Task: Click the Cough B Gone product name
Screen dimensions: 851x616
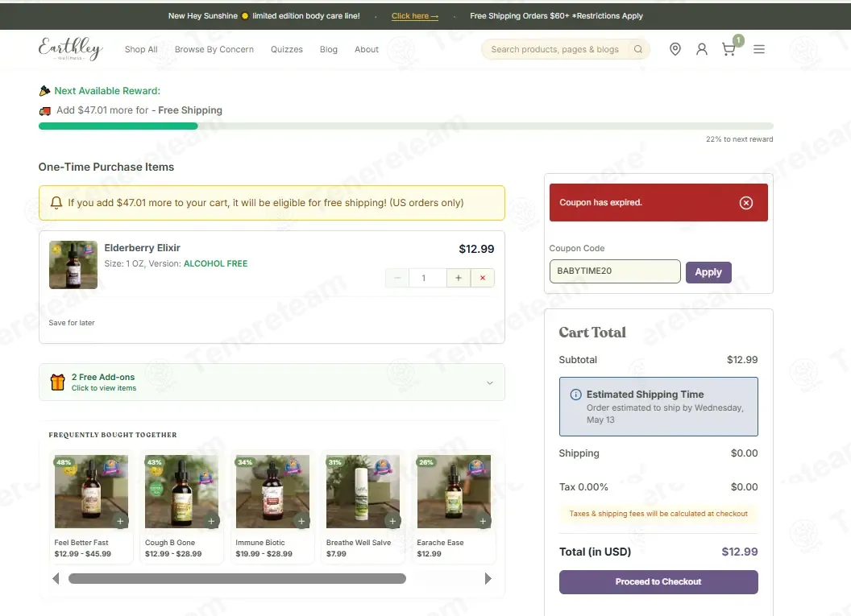Action: click(x=170, y=542)
